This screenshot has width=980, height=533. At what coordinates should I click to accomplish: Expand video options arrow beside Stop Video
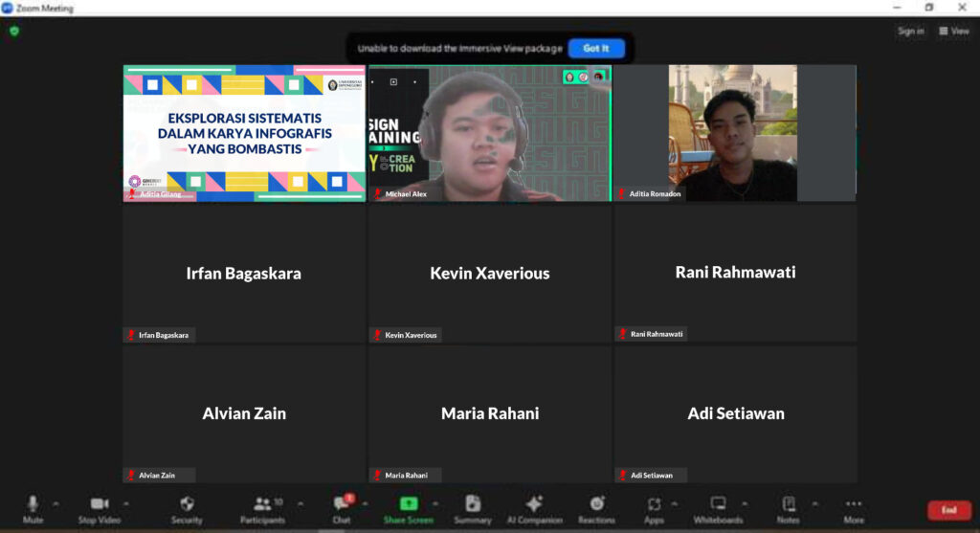click(125, 503)
